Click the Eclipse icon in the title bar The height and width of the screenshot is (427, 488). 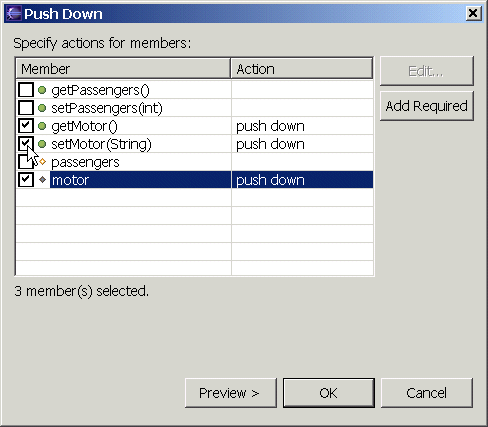point(14,14)
